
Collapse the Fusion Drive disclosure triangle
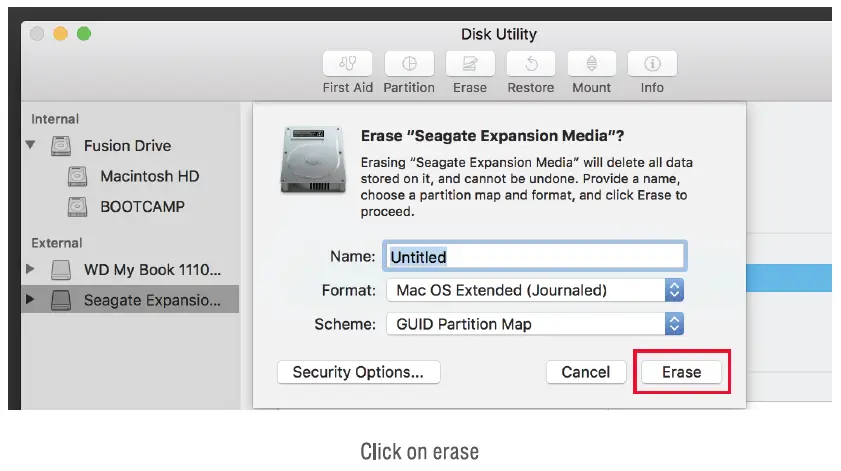(30, 146)
